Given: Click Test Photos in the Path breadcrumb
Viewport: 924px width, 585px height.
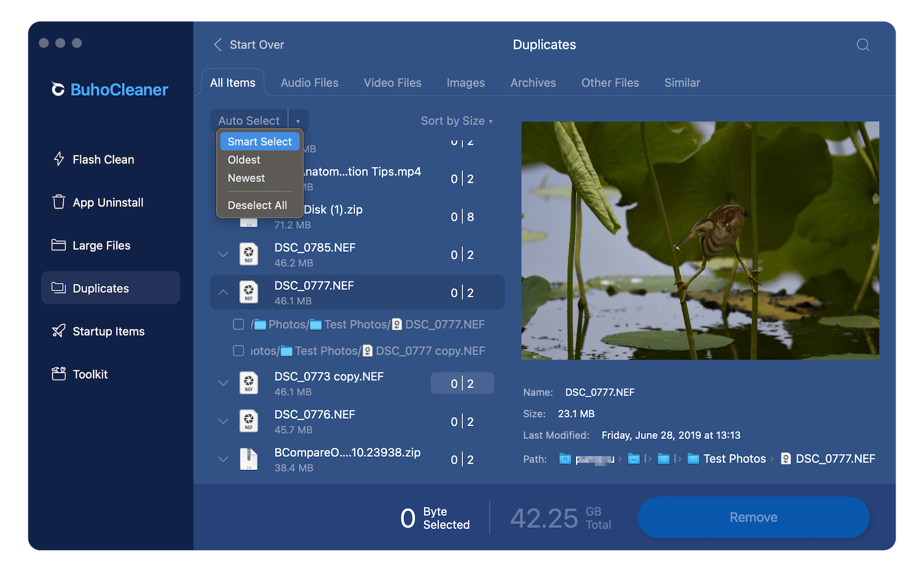Looking at the screenshot, I should point(735,459).
